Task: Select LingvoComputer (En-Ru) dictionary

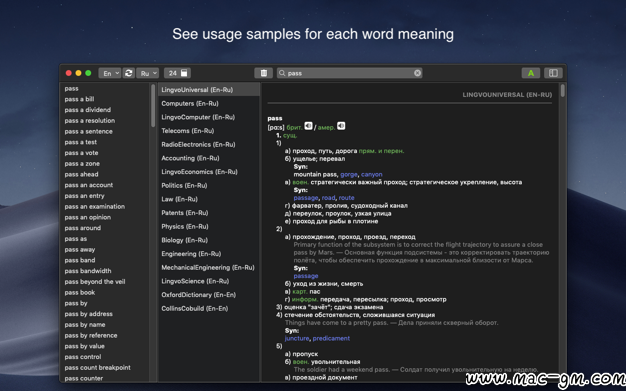Action: pyautogui.click(x=209, y=117)
